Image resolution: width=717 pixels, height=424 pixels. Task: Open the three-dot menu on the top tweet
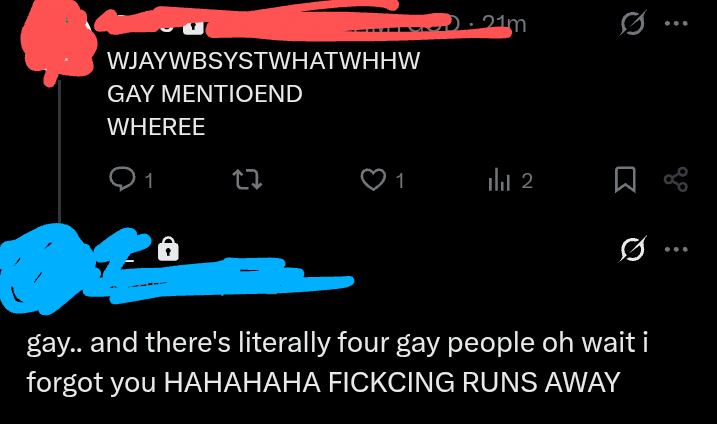[676, 23]
